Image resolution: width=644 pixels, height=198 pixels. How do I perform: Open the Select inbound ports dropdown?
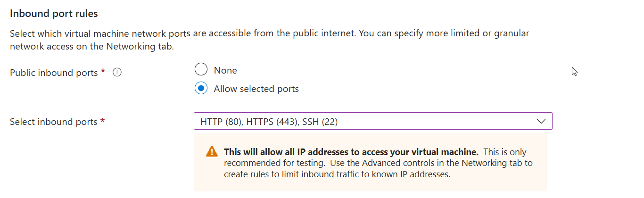[x=372, y=121]
